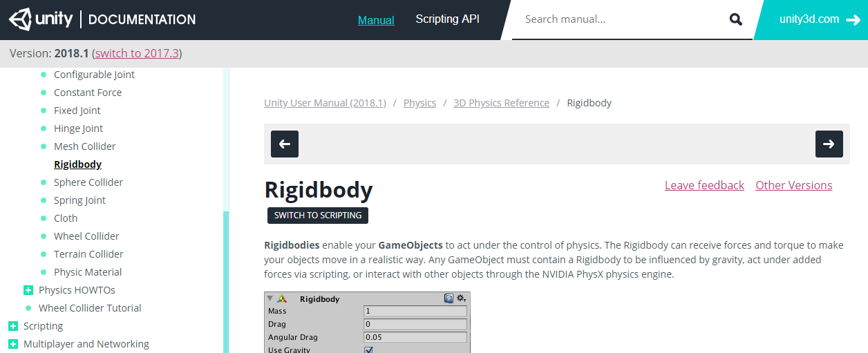Toggle the Use Gravity checkbox
This screenshot has width=868, height=353.
pyautogui.click(x=368, y=350)
